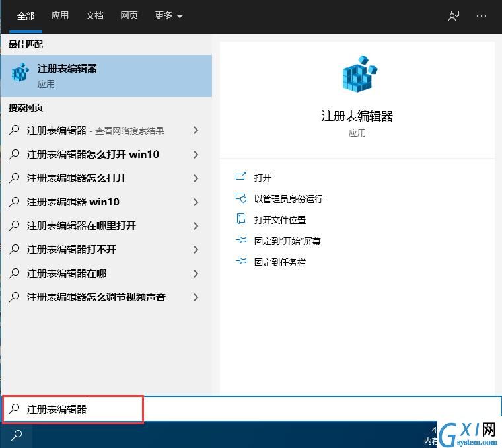
Task: Choose 固定到任务栏
Action: click(x=280, y=262)
